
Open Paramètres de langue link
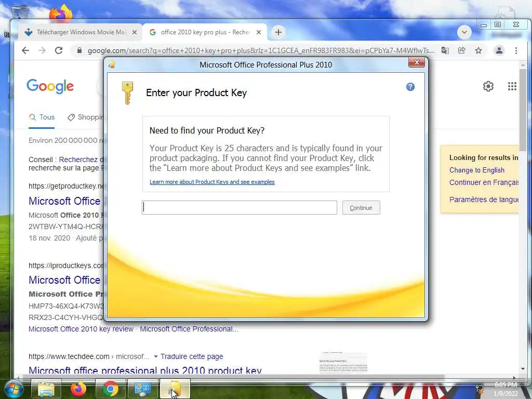point(484,199)
